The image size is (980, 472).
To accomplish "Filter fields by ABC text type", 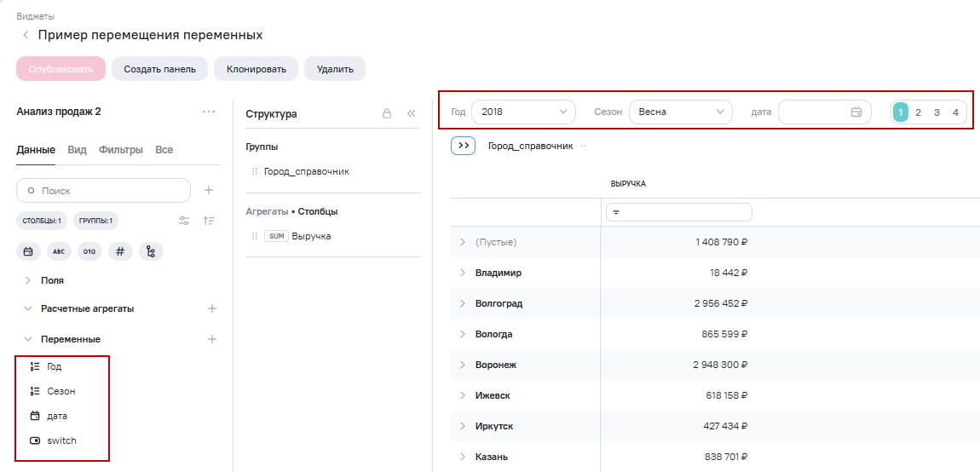I will [59, 251].
